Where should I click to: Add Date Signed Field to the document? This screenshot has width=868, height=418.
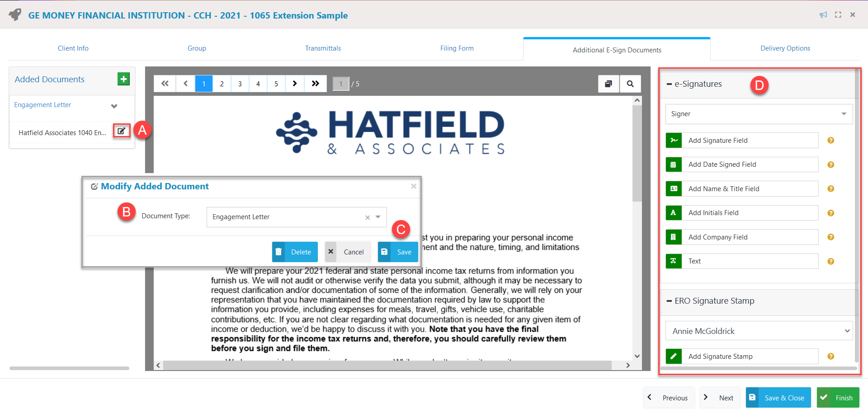coord(742,164)
